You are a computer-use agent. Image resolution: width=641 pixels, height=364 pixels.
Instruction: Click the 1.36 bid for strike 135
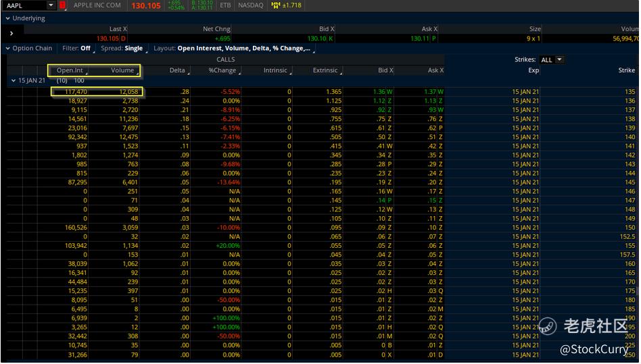click(x=379, y=92)
